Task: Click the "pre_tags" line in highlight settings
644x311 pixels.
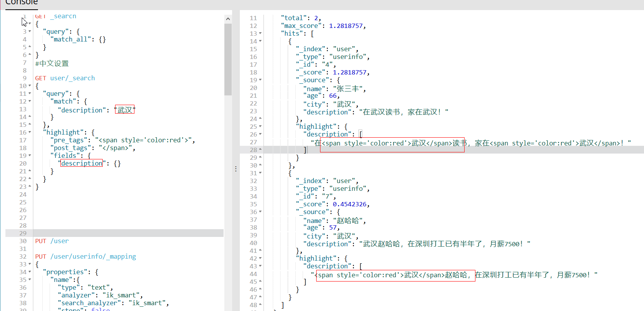Action: (x=122, y=140)
